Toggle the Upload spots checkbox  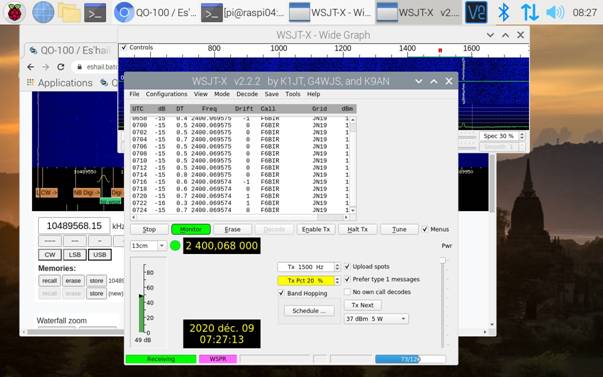pyautogui.click(x=347, y=266)
